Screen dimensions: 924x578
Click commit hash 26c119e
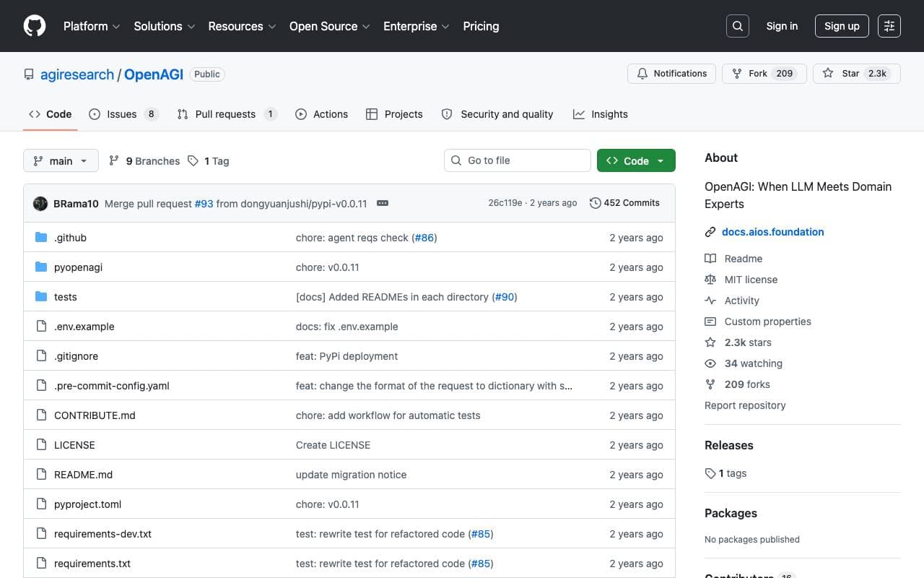click(x=505, y=203)
